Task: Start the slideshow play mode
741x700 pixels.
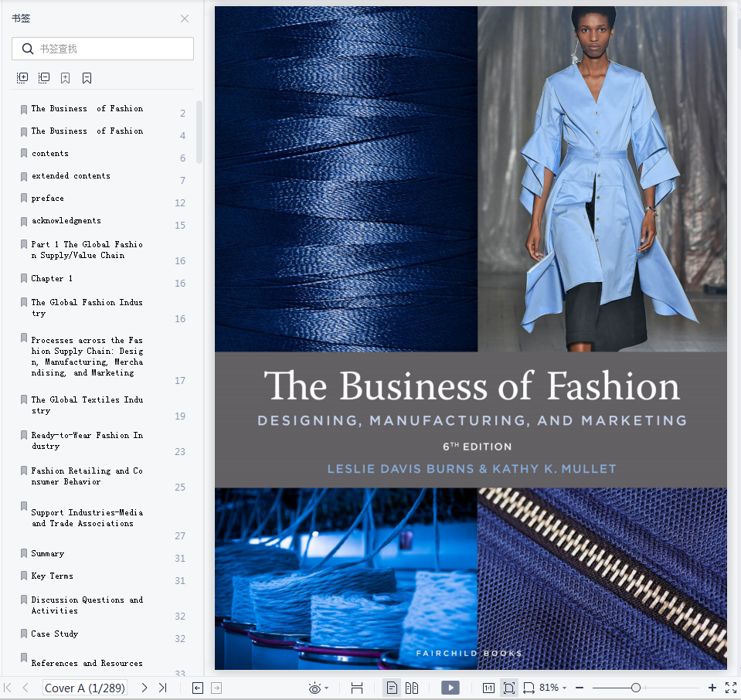Action: click(x=450, y=688)
